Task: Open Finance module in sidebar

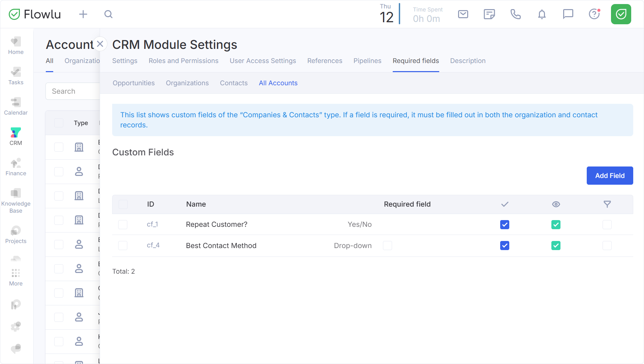Action: click(x=16, y=167)
